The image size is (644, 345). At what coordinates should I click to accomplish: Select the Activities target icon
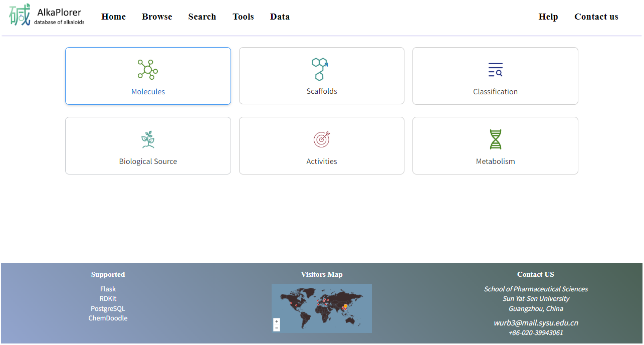pos(322,139)
